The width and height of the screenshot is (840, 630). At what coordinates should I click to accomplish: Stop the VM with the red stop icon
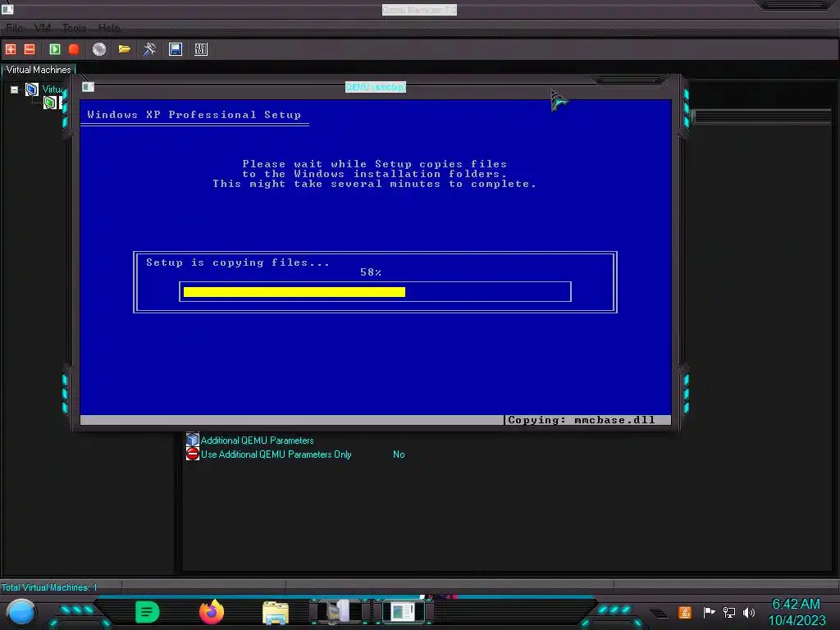pyautogui.click(x=74, y=49)
